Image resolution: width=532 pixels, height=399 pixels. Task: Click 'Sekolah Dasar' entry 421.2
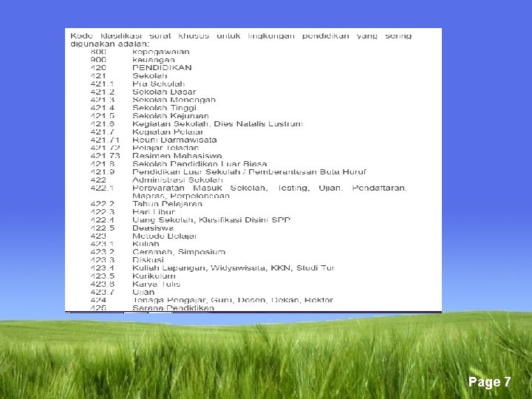click(143, 92)
